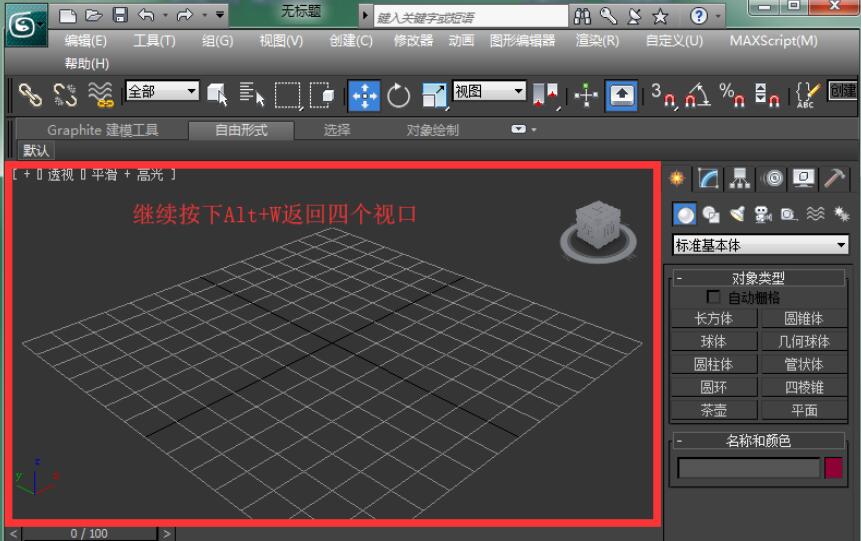Open Hierarchy panel tab

pos(740,179)
